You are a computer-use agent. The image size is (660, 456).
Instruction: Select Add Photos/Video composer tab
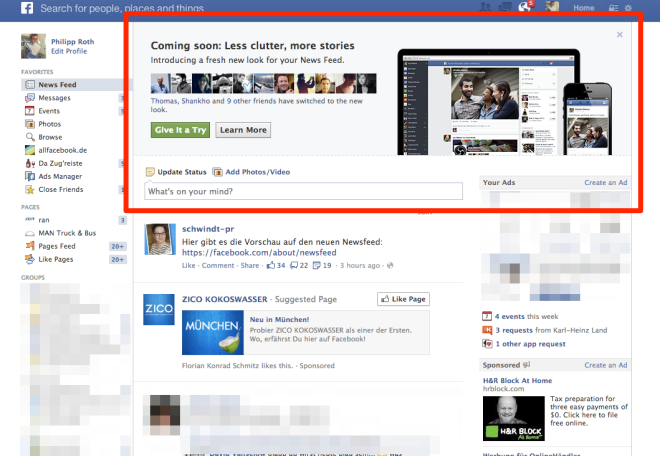point(251,172)
